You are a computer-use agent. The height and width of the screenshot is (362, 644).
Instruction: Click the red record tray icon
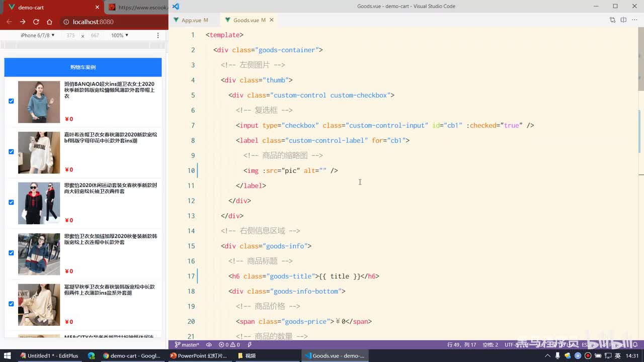coord(588,355)
